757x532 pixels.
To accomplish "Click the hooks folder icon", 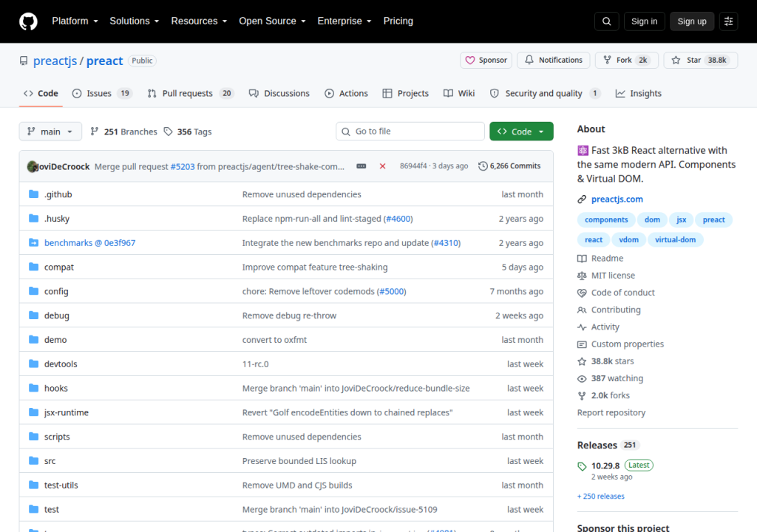I will [x=34, y=388].
